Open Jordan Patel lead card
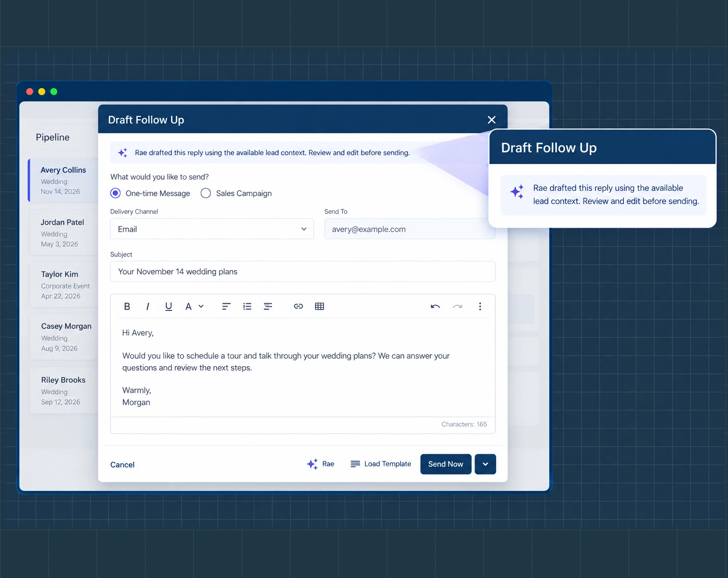The width and height of the screenshot is (728, 578). [x=64, y=233]
